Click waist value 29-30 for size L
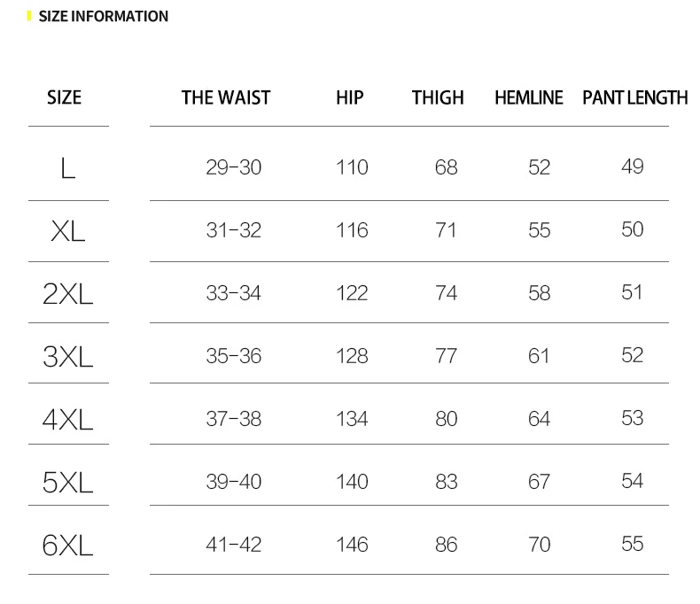 click(234, 167)
